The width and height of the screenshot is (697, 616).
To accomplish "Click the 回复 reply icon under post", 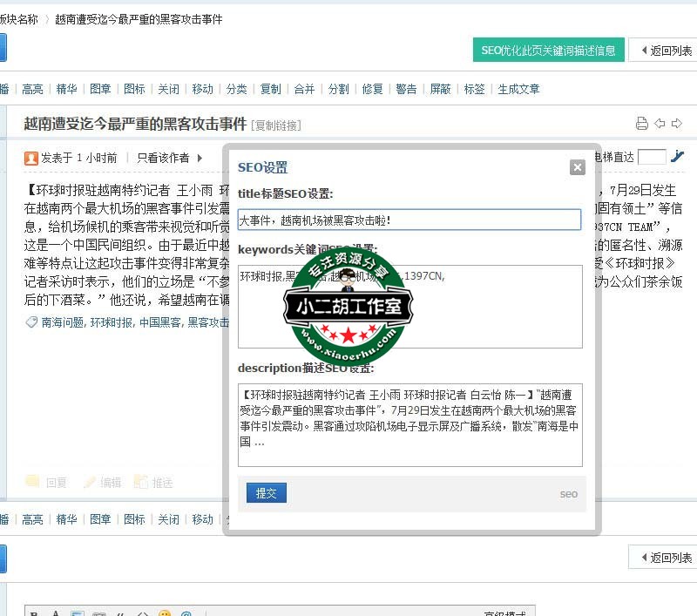I will (x=33, y=482).
